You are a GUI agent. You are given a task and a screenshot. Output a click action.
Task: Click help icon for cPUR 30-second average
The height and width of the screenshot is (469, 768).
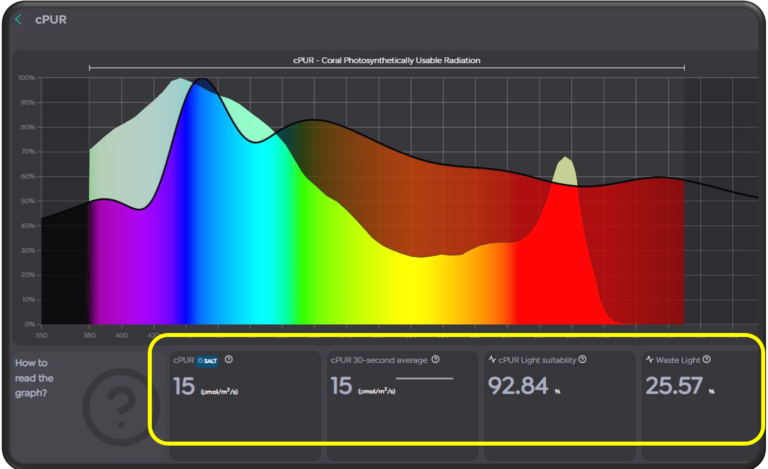point(435,359)
